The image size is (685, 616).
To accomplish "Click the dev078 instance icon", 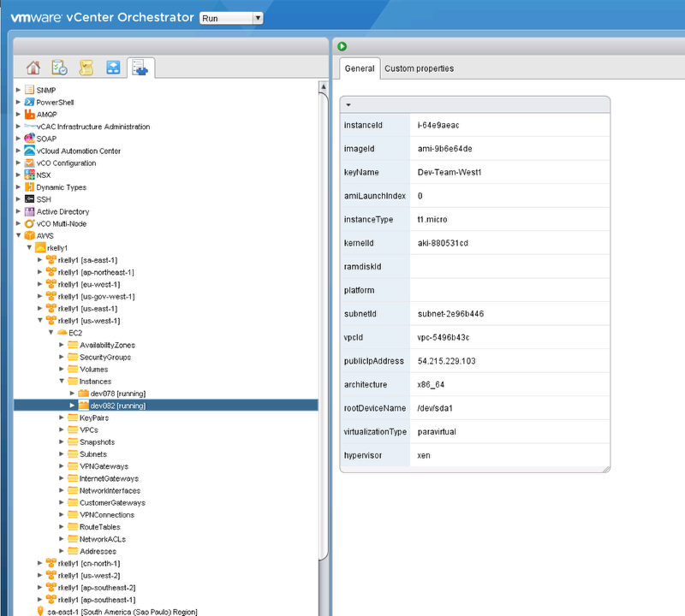I will click(x=83, y=394).
